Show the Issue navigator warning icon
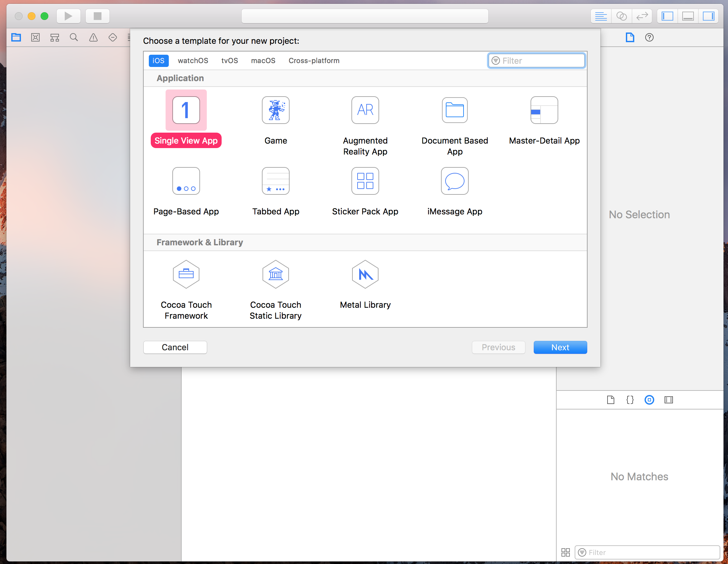The image size is (728, 564). click(x=93, y=37)
